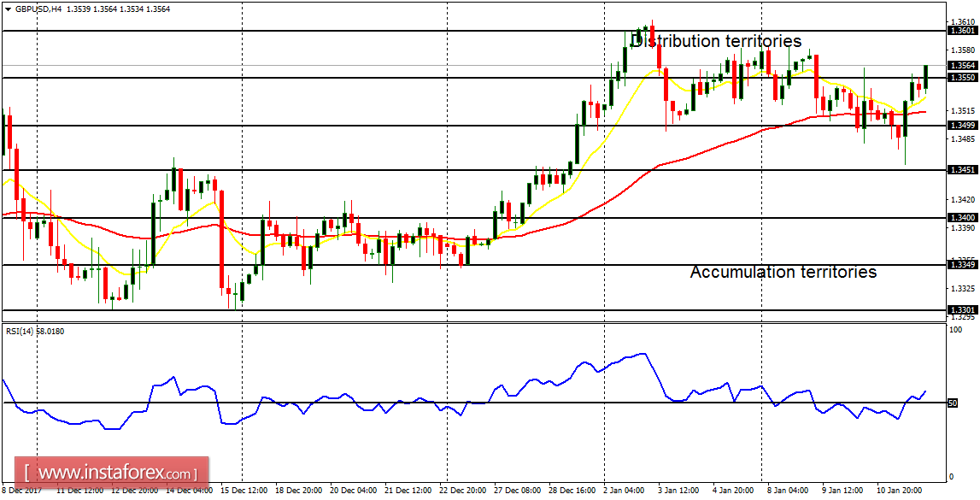Click the Distribution territories annotation text
The width and height of the screenshot is (980, 500).
point(715,40)
